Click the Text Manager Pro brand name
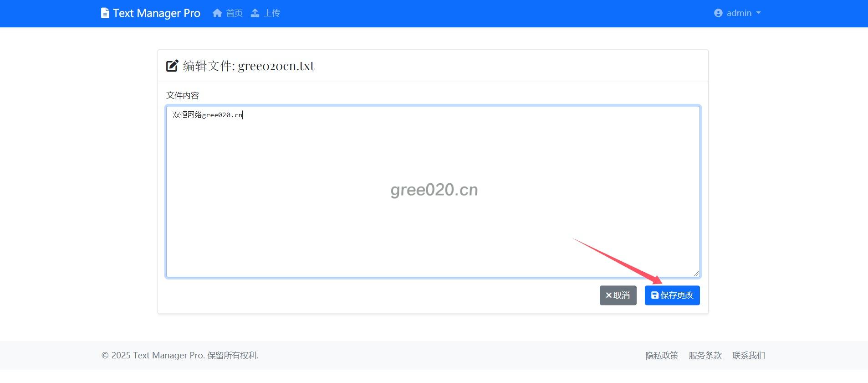The width and height of the screenshot is (868, 383). 156,13
